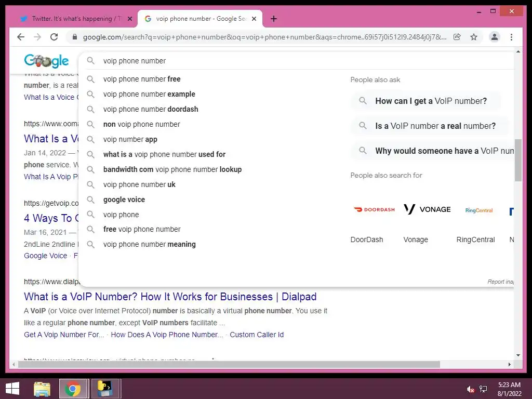
Task: Click the search box magnifier icon
Action: point(90,61)
